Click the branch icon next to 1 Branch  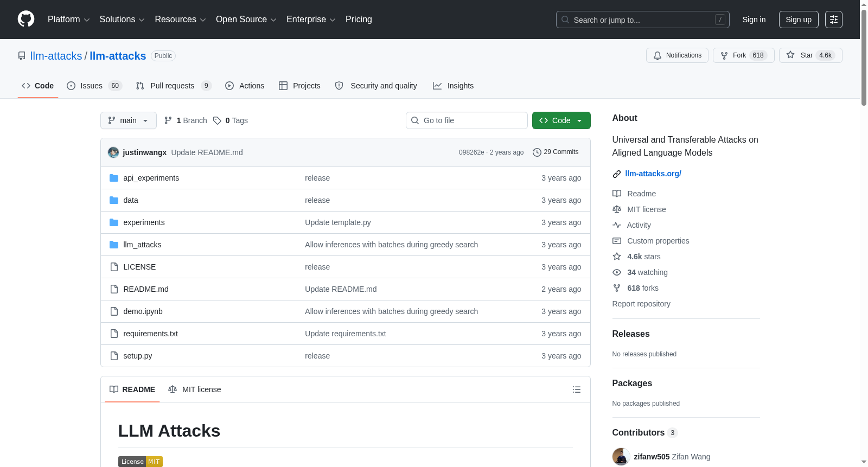[168, 120]
